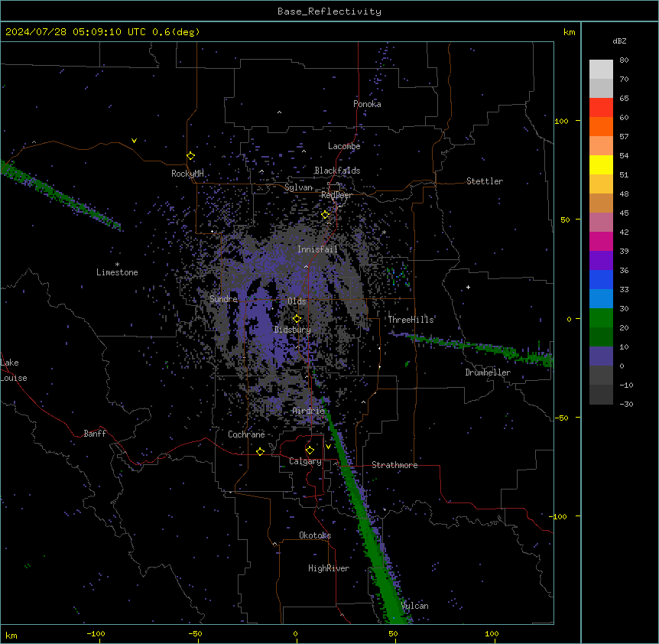Click the RockyMH label
Screen dimensions: 659x644
coord(187,174)
